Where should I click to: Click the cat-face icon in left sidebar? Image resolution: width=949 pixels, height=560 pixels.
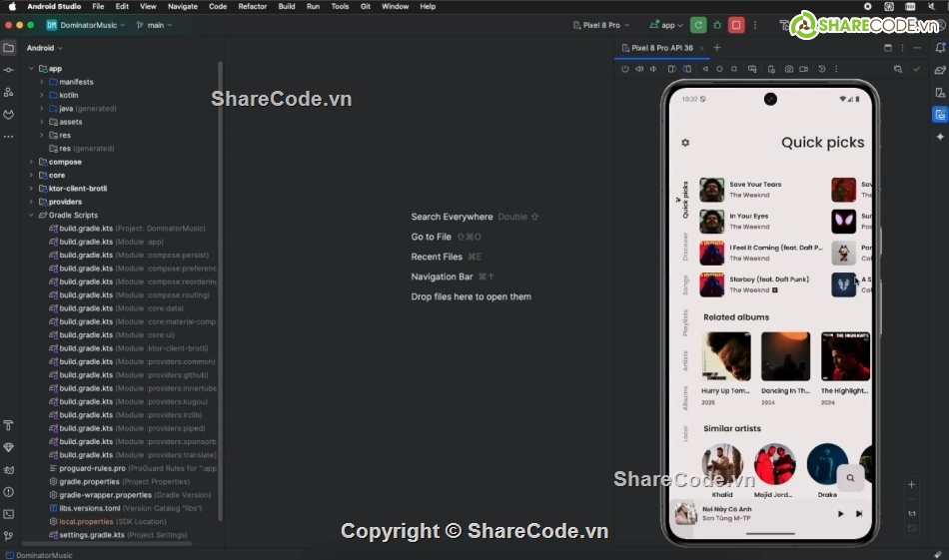(8, 115)
